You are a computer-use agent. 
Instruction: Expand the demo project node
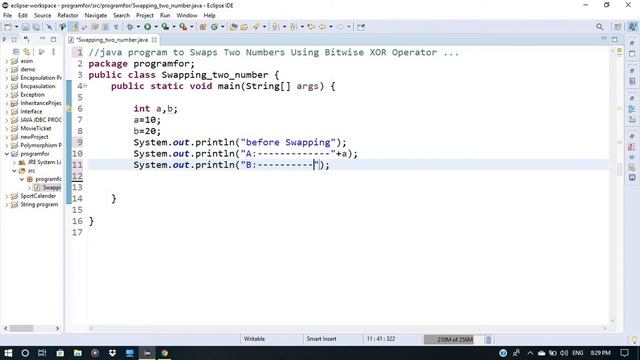pyautogui.click(x=7, y=69)
